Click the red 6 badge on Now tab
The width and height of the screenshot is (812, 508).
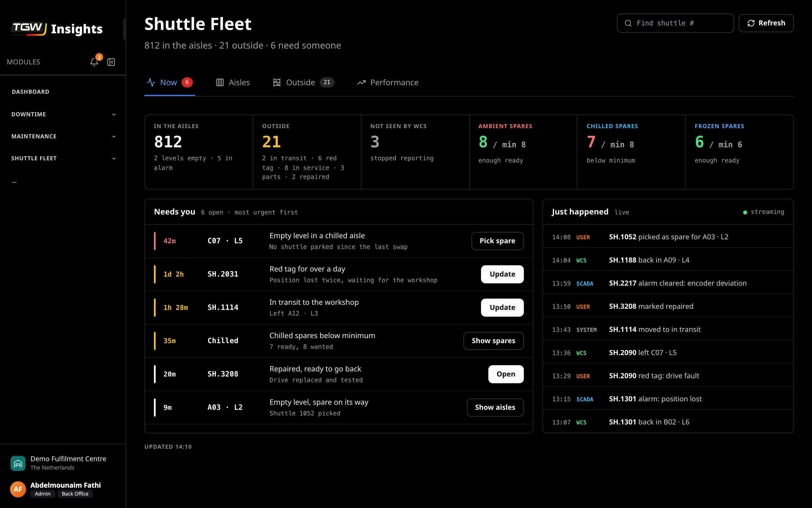[x=187, y=82]
